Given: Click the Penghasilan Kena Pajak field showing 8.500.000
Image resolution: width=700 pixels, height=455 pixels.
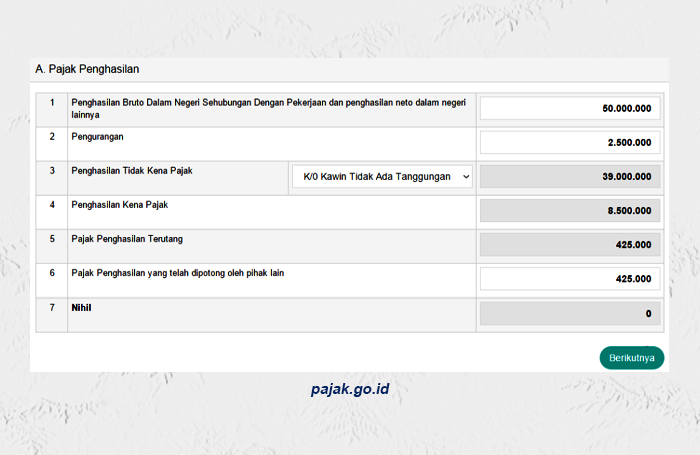Looking at the screenshot, I should click(569, 211).
